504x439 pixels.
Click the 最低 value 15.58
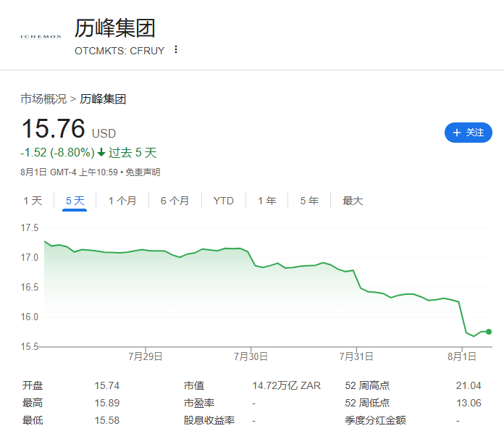click(x=106, y=420)
